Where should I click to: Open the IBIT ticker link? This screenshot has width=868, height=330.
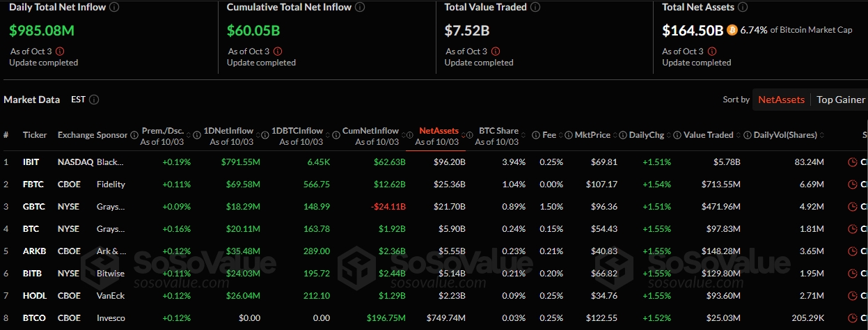tap(31, 162)
